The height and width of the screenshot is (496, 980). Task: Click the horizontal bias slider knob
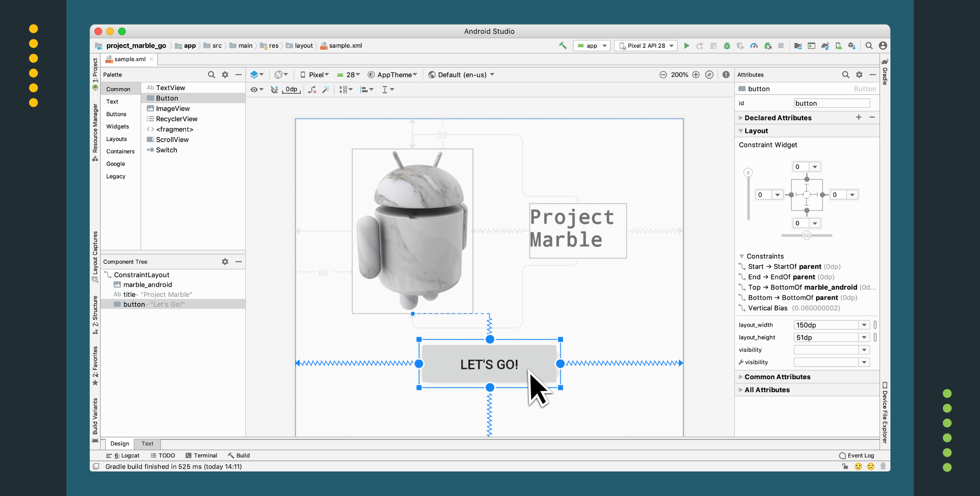tap(806, 236)
